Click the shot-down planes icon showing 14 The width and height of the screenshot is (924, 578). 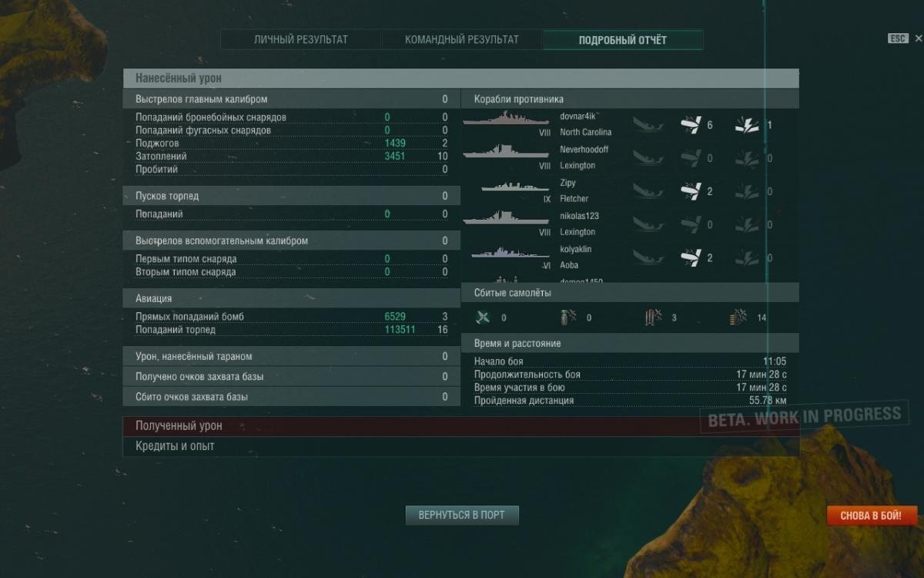pos(738,318)
